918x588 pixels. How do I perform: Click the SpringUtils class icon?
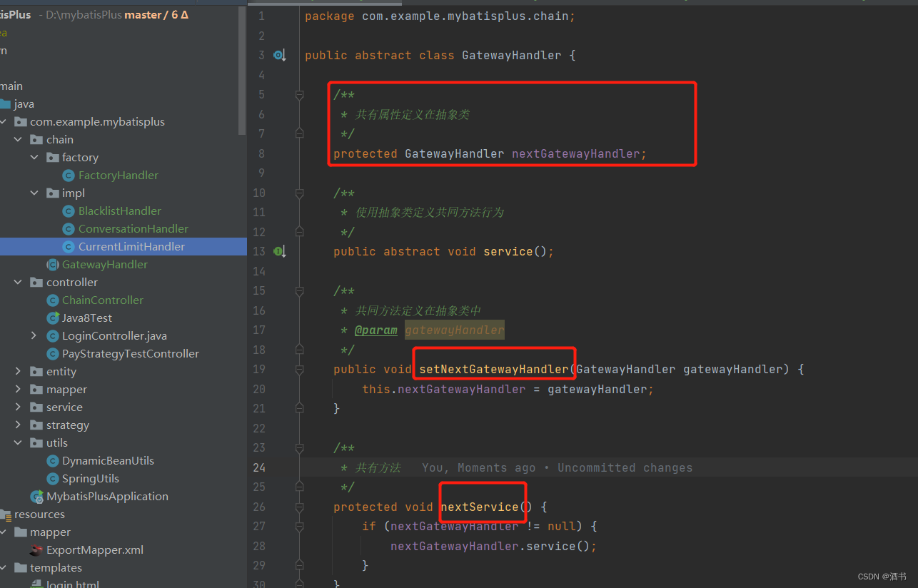52,479
